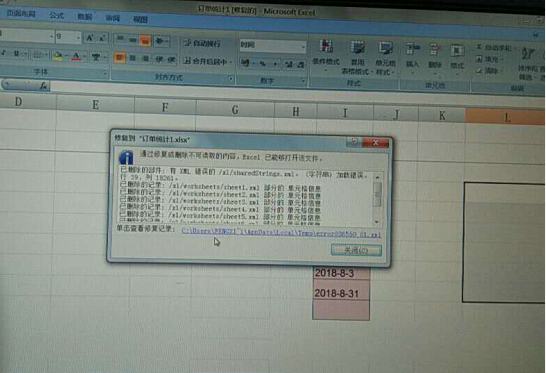This screenshot has width=546, height=373.
Task: Expand the 合并后居中 merge dropdown arrow
Action: [231, 62]
